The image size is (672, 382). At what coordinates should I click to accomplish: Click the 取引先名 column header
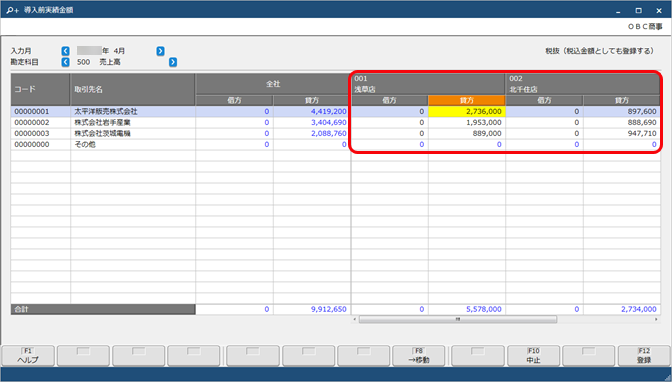pyautogui.click(x=132, y=90)
